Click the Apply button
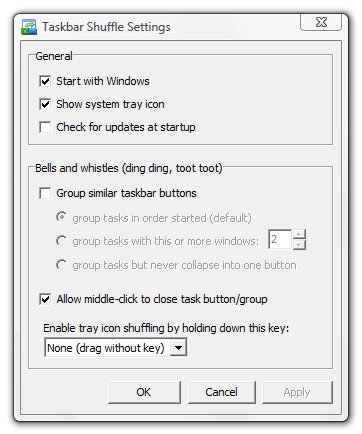The width and height of the screenshot is (362, 434). [297, 392]
